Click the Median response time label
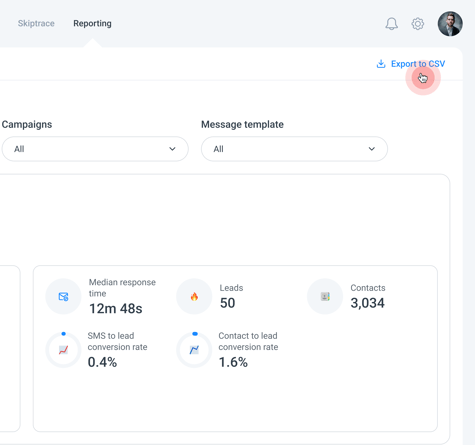Screen dimensions: 475x445 point(122,288)
